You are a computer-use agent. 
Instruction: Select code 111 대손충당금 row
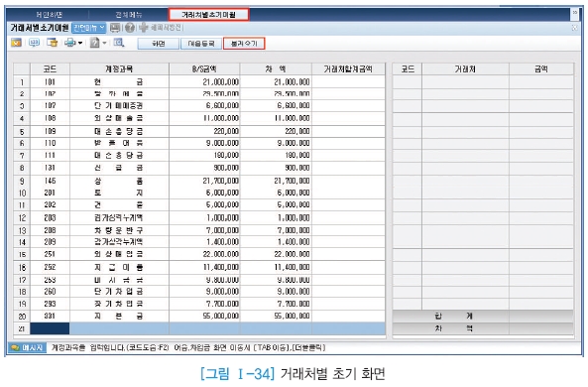click(x=199, y=156)
